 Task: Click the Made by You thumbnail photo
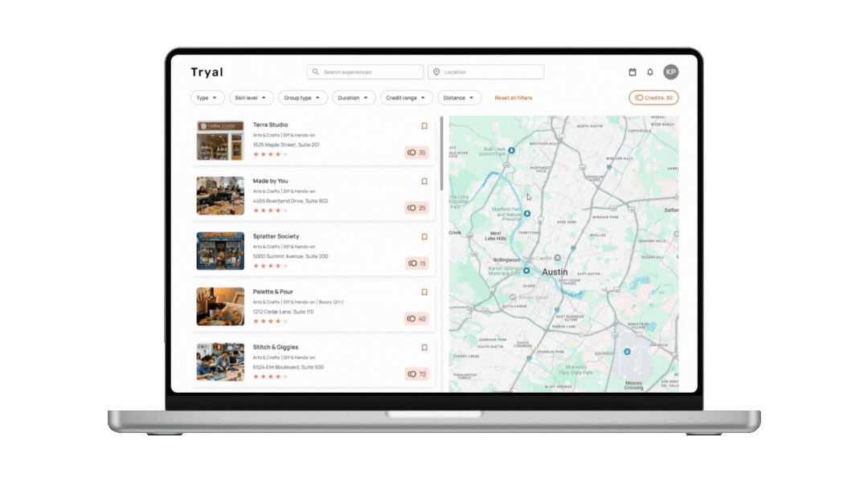pyautogui.click(x=220, y=195)
